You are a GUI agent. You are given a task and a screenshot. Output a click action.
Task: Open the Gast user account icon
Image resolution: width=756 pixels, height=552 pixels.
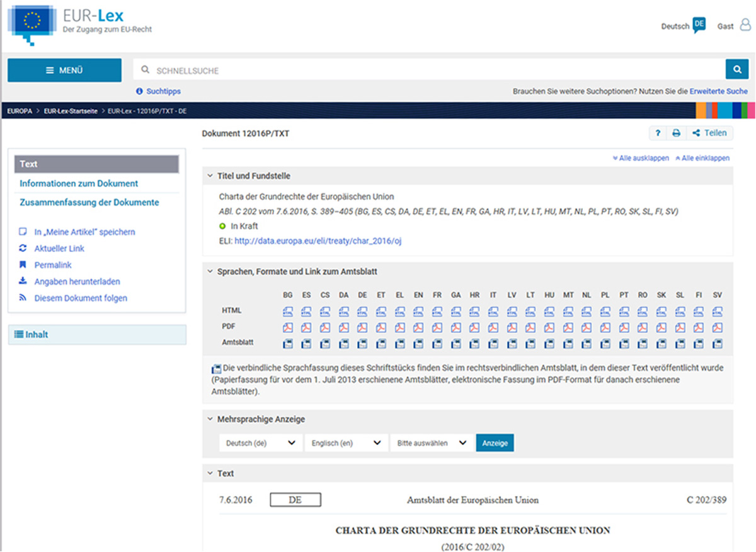point(745,25)
